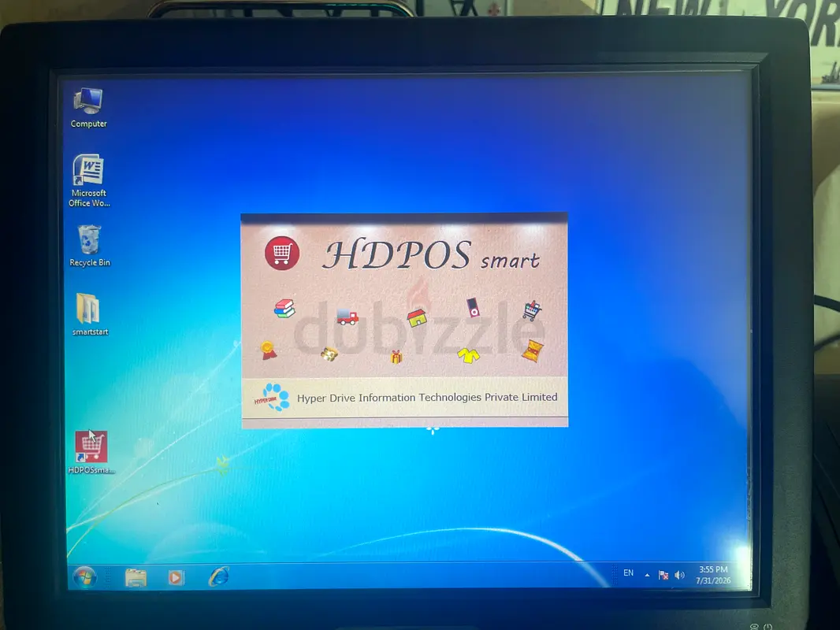This screenshot has height=630, width=840.
Task: Click the volume speaker tray icon
Action: point(679,575)
